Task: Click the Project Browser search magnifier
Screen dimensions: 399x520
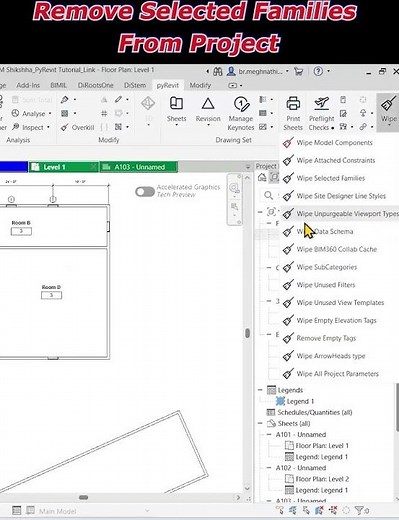Action: 268,196
